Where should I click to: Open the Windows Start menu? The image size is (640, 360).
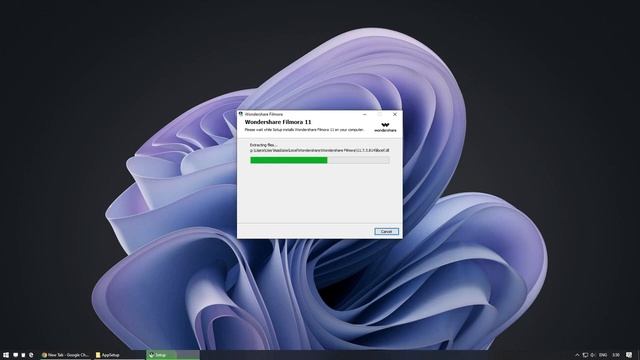pos(6,355)
